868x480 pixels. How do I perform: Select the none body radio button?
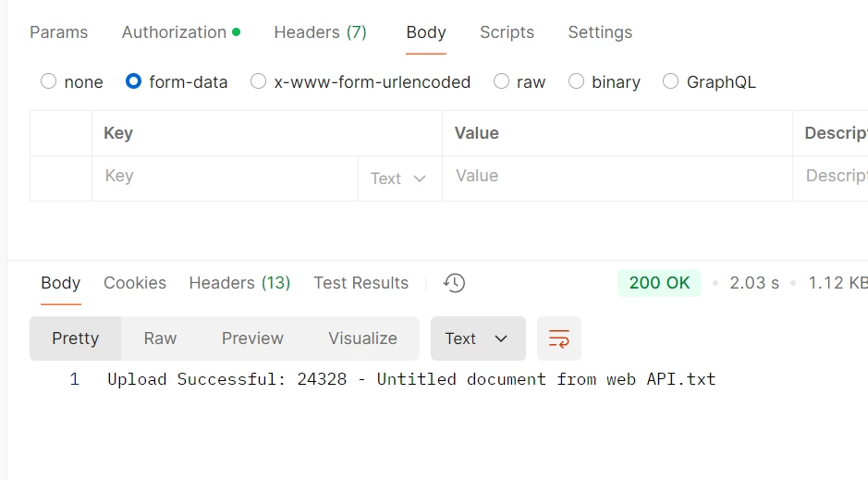coord(48,81)
